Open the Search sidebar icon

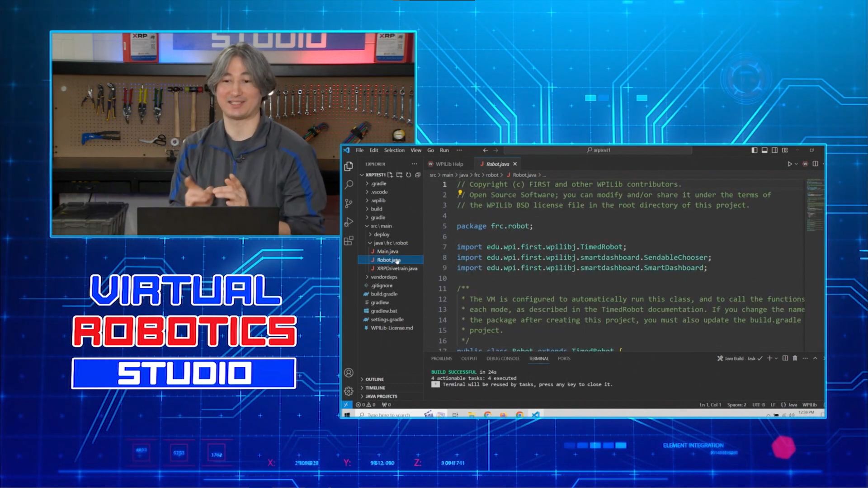click(x=349, y=184)
